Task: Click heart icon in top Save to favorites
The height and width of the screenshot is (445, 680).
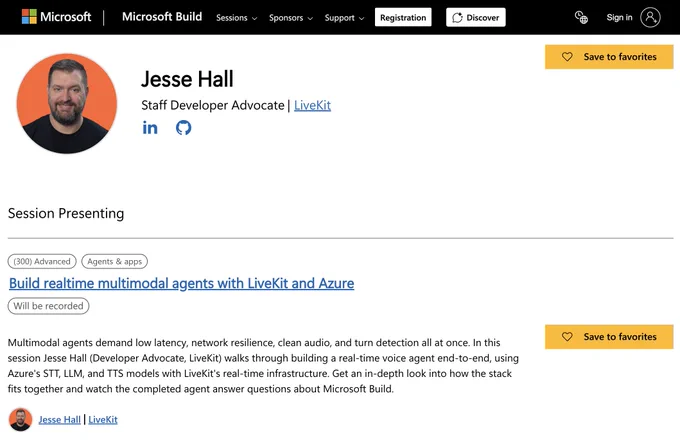Action: [567, 57]
